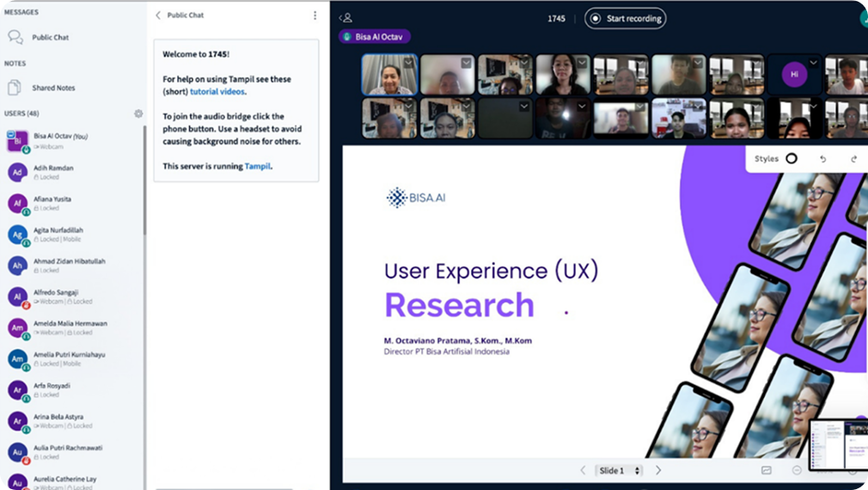
Task: Hide the Public Chat panel with back arrow
Action: tap(158, 15)
